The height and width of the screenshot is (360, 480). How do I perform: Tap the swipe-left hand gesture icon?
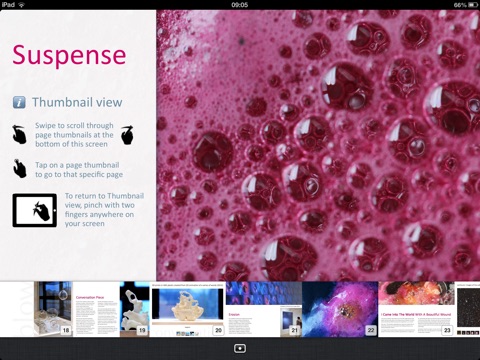[x=19, y=134]
